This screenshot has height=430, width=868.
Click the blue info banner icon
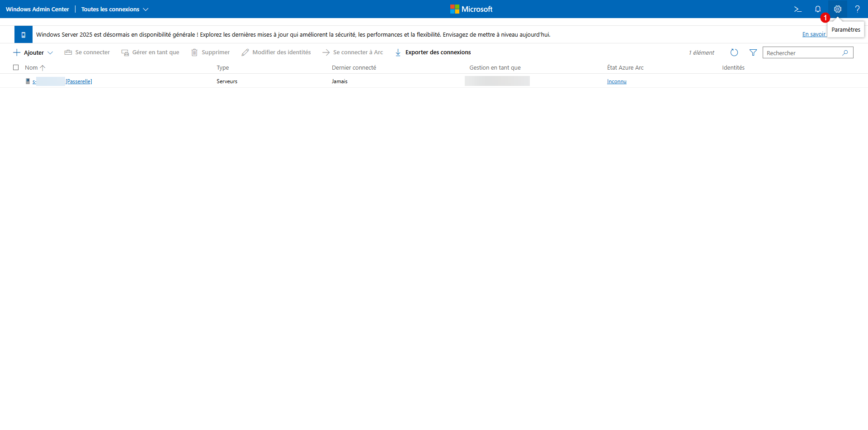[24, 34]
